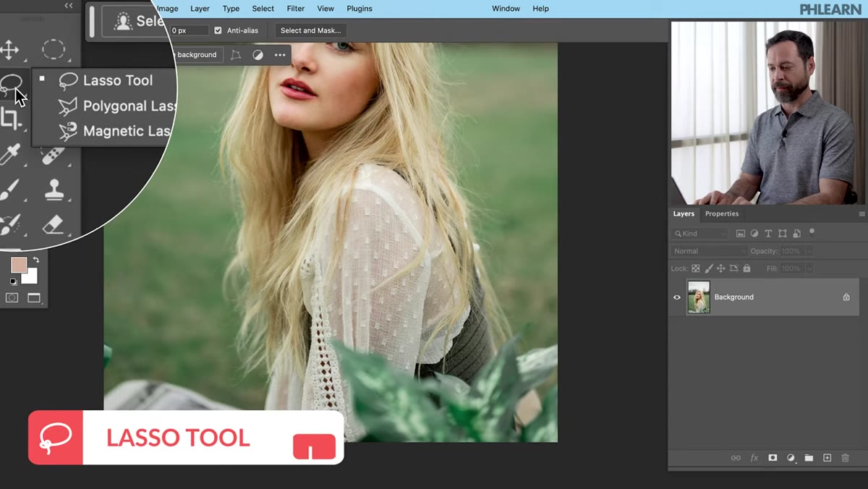Screen dimensions: 868x489
Task: Select the Brush tool
Action: pos(9,190)
